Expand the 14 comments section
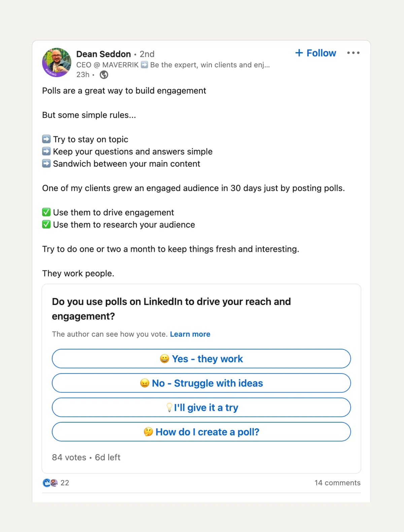The height and width of the screenshot is (532, 404). pyautogui.click(x=337, y=483)
